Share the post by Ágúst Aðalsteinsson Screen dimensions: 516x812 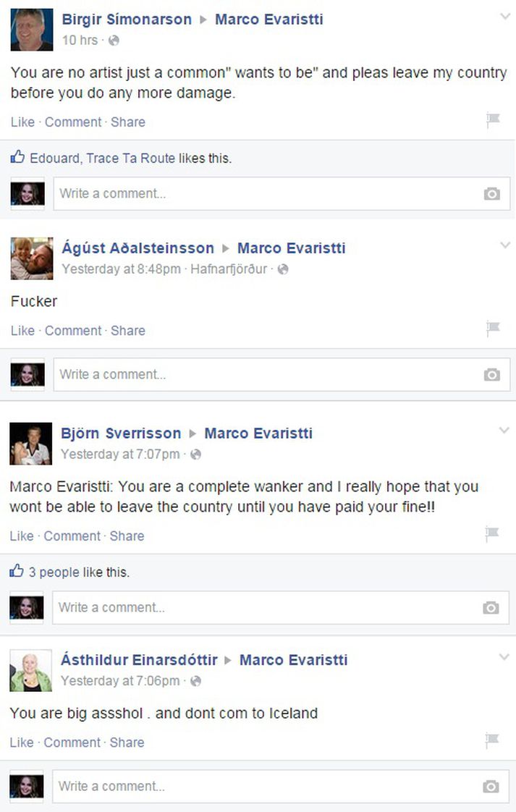(x=128, y=331)
